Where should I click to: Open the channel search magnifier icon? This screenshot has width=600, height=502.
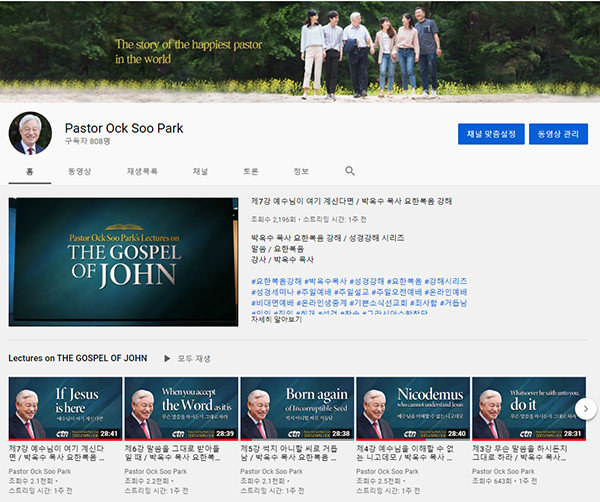350,171
